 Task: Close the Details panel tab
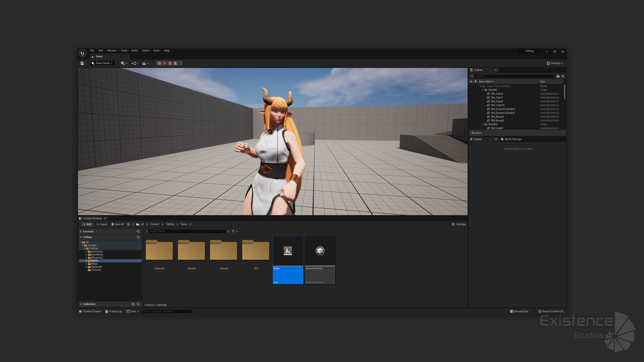point(496,139)
